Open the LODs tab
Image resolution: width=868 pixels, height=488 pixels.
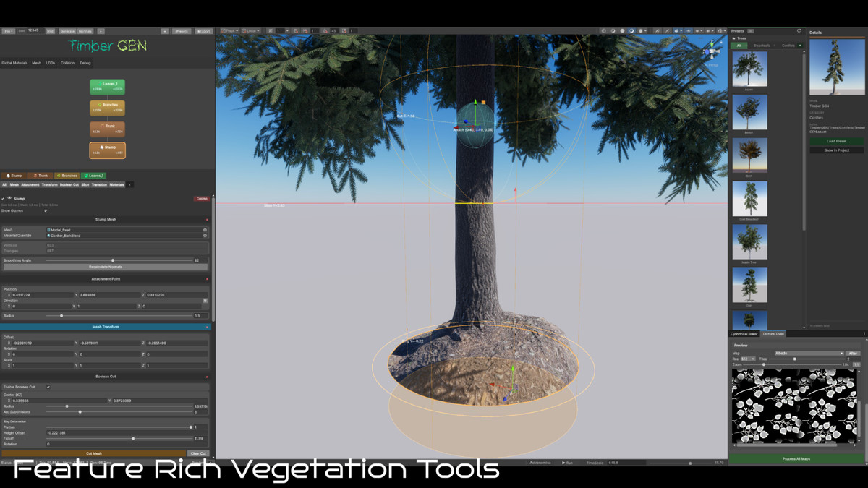coord(51,63)
